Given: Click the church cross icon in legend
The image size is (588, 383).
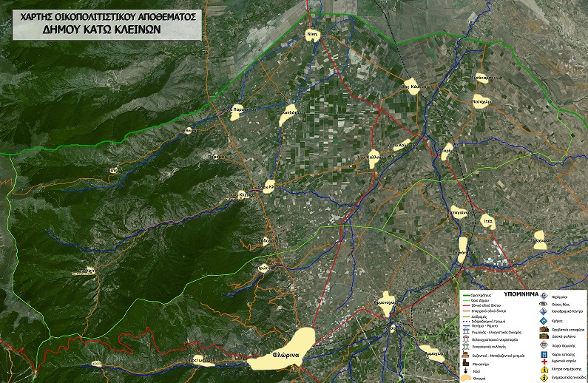Looking at the screenshot, I should pos(464,370).
